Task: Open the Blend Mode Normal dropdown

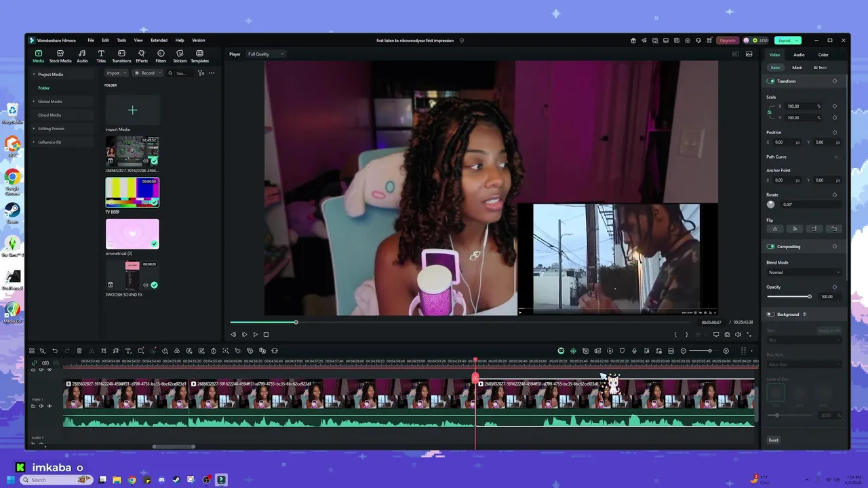Action: click(x=804, y=272)
